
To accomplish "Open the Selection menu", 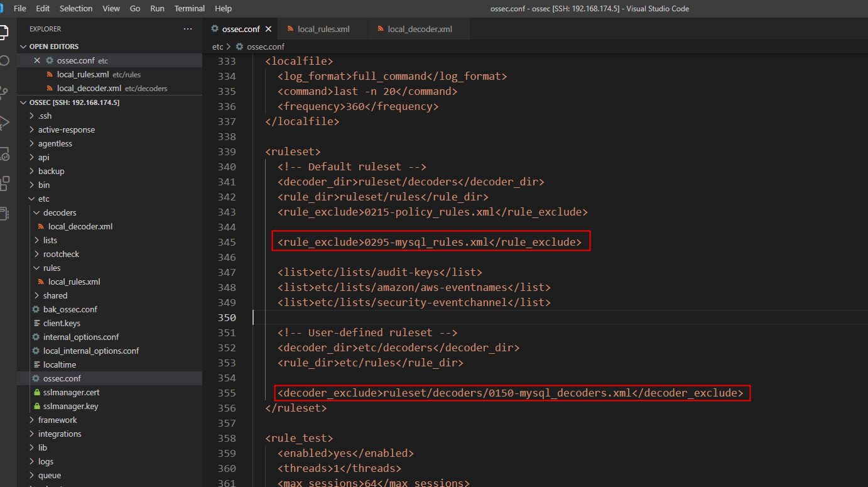I will (x=76, y=8).
